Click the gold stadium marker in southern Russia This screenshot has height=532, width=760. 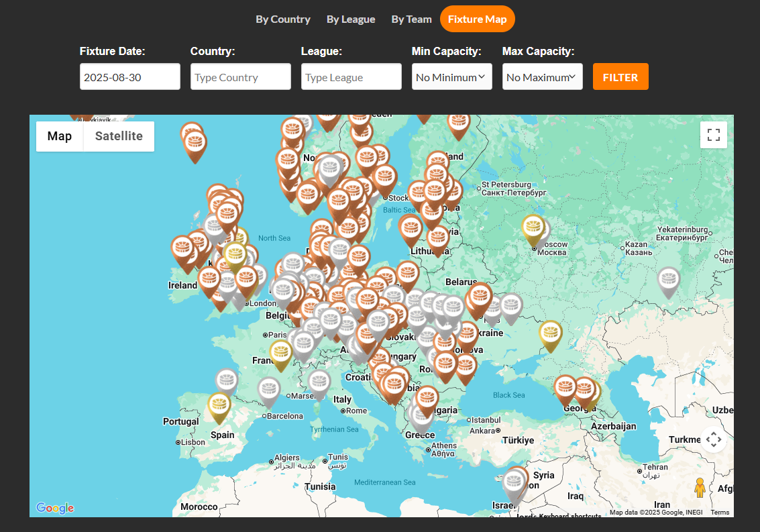coord(551,333)
